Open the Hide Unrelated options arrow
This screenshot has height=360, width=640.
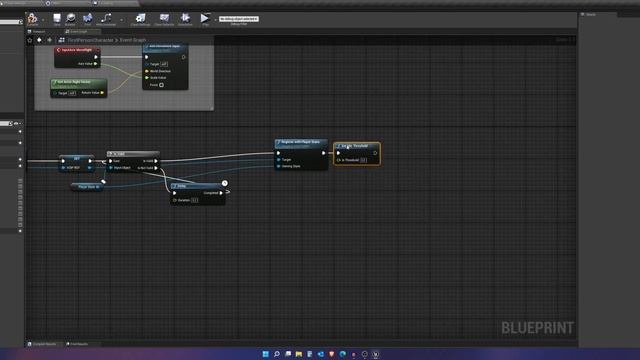pos(121,20)
